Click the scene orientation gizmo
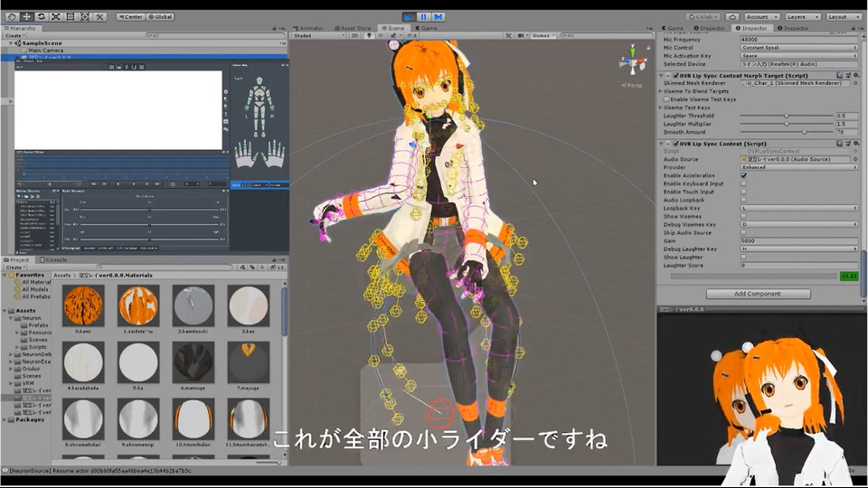 [x=632, y=62]
